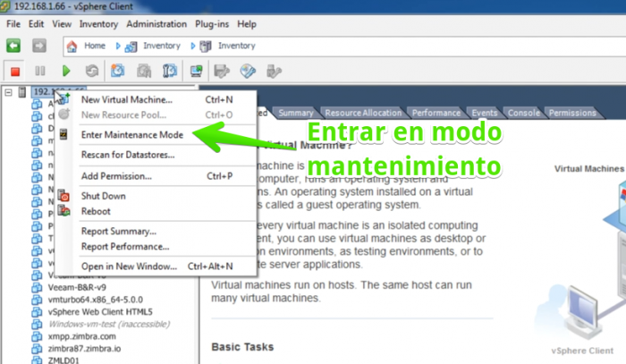Viewport: 626px width, 364px height.
Task: Switch to the Resource Allocation tab
Action: [x=363, y=113]
